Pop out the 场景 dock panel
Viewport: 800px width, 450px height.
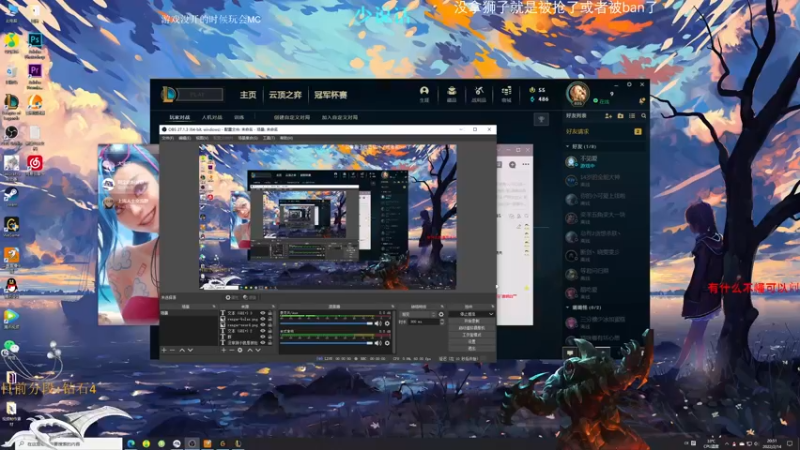coord(214,306)
